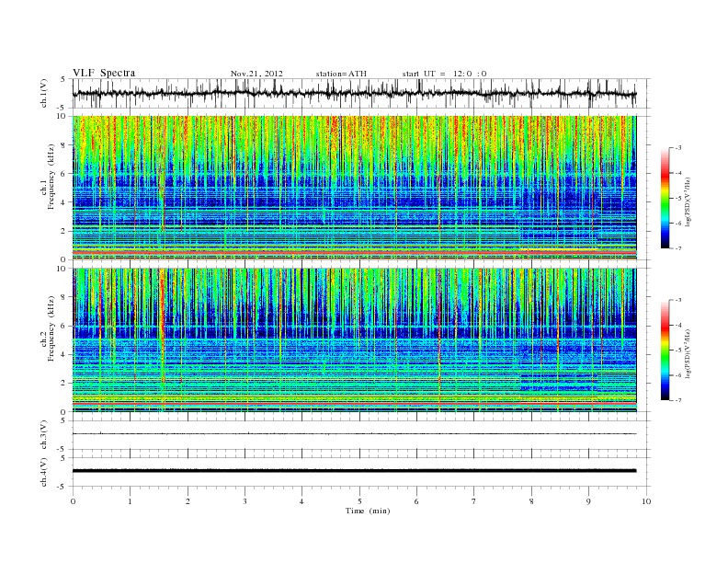The image size is (728, 563).
Task: Click the time axis tick label "9"
Action: coord(588,501)
